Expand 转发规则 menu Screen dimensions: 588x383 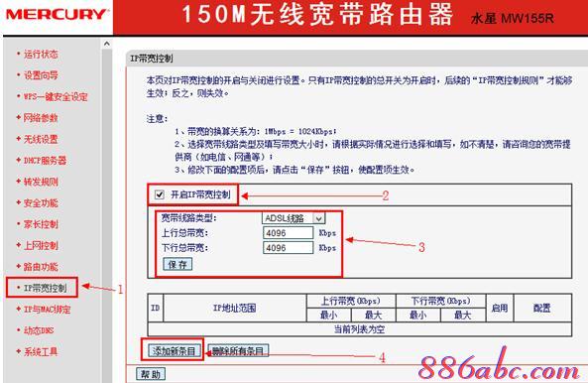(41, 182)
